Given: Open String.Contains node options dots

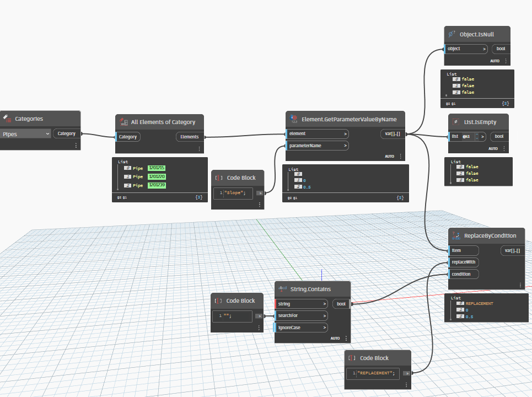Looking at the screenshot, I should [346, 338].
